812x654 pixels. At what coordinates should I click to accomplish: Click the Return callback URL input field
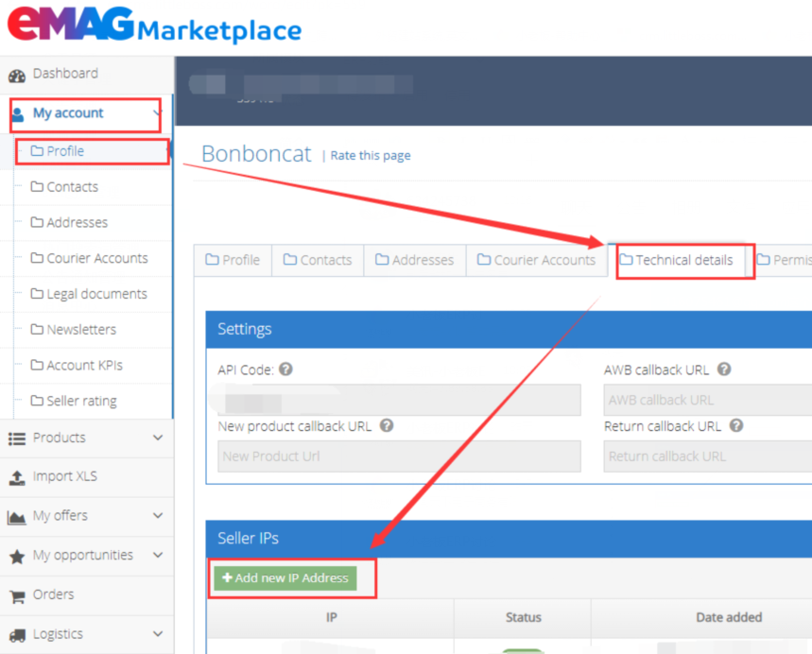pyautogui.click(x=707, y=456)
